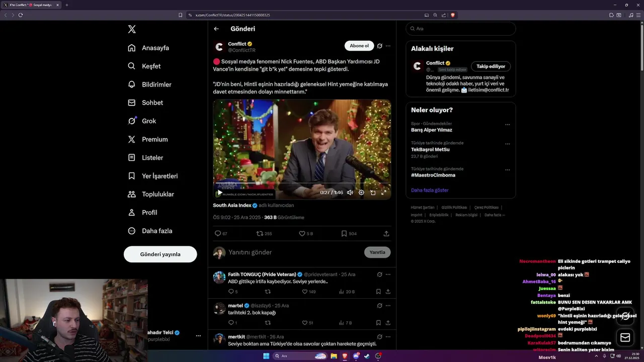Open Steam from the taskbar
The image size is (644, 362).
pos(367,356)
